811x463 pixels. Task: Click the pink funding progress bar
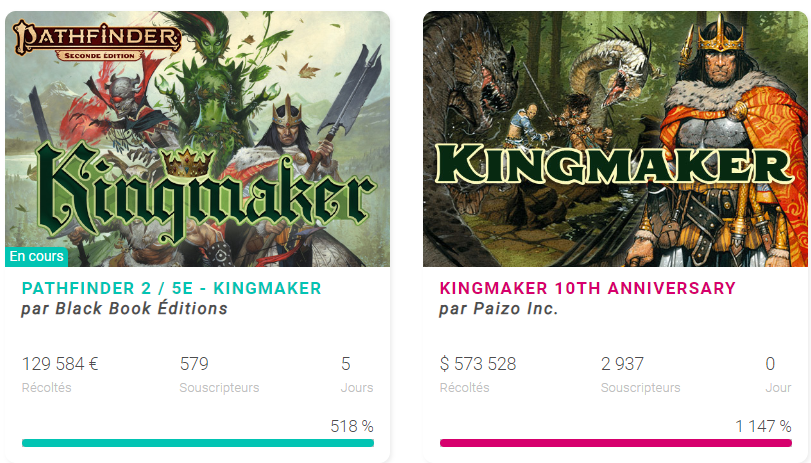click(615, 442)
